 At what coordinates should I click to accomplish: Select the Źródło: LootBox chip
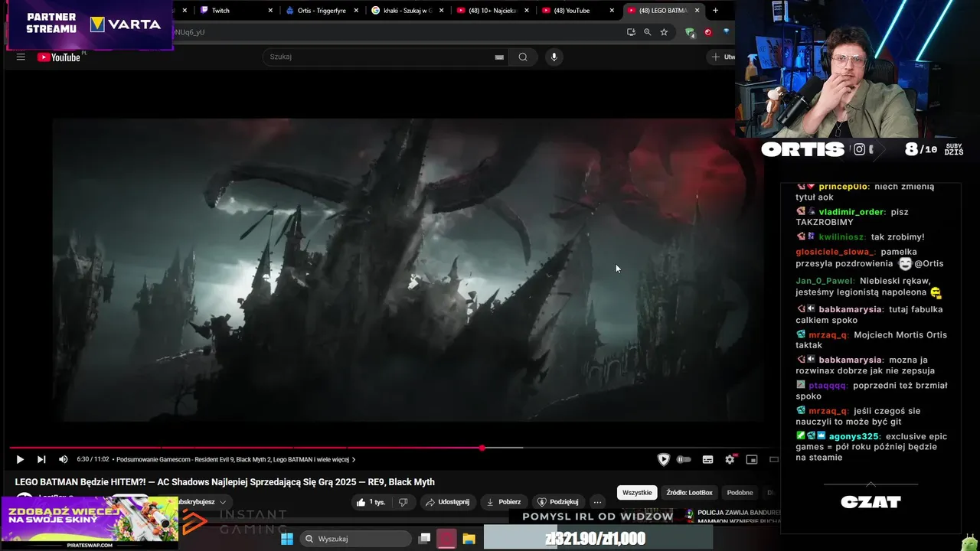689,493
